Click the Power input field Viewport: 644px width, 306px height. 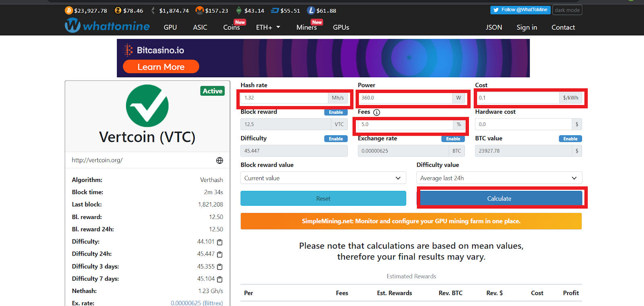coord(405,98)
